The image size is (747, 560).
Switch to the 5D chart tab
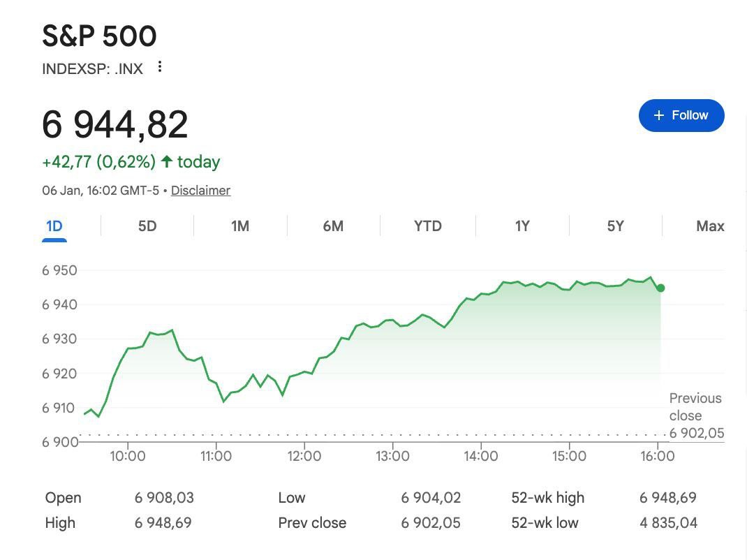click(x=147, y=226)
